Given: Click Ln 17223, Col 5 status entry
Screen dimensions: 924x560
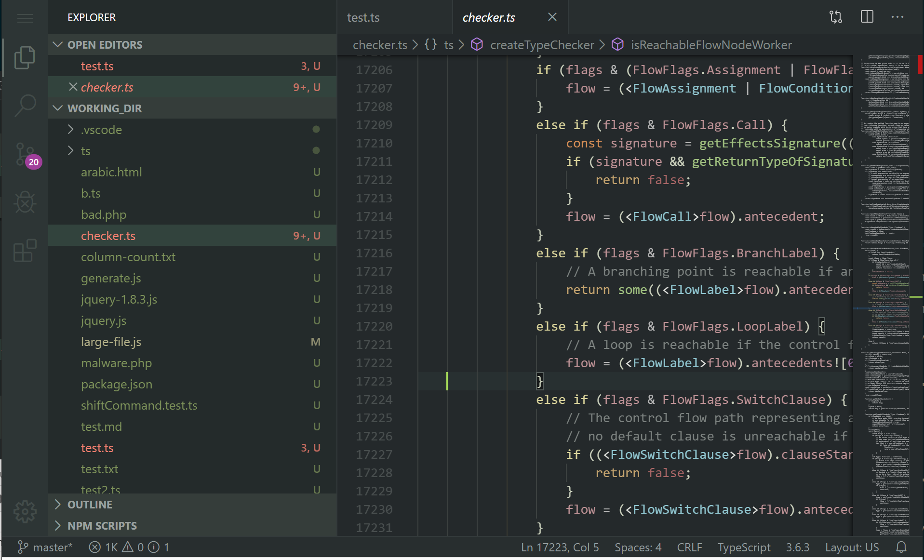Looking at the screenshot, I should coord(560,547).
